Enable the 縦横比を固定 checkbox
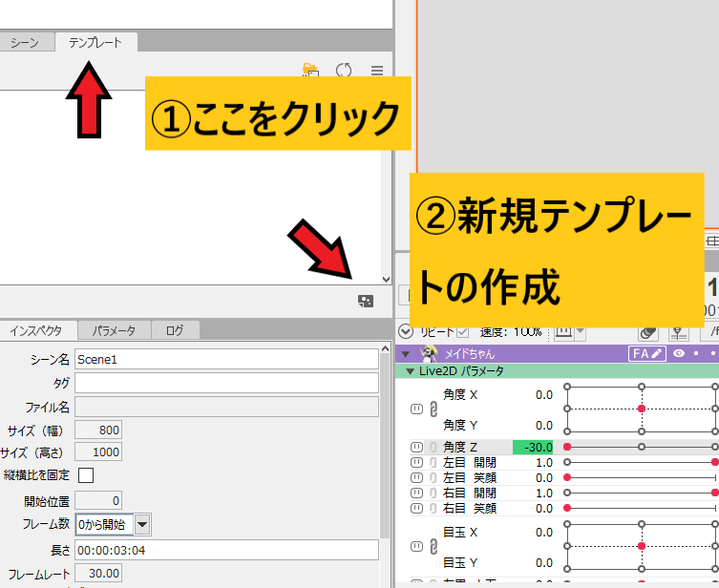The width and height of the screenshot is (719, 588). coord(86,475)
